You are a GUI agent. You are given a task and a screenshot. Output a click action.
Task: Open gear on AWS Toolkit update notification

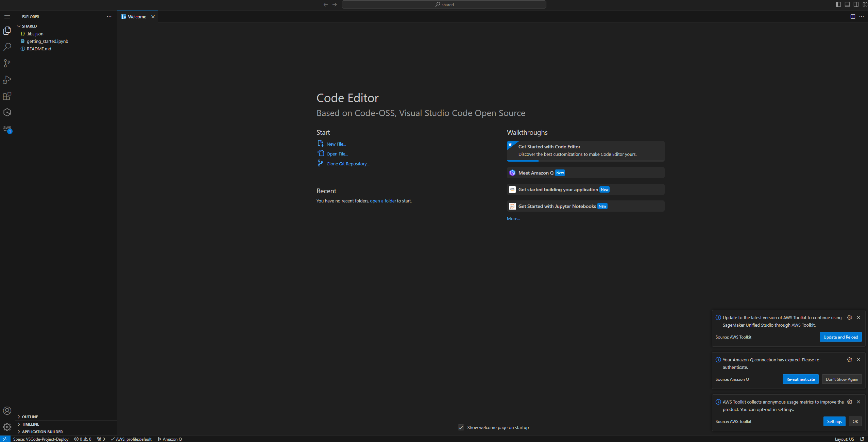click(x=850, y=317)
